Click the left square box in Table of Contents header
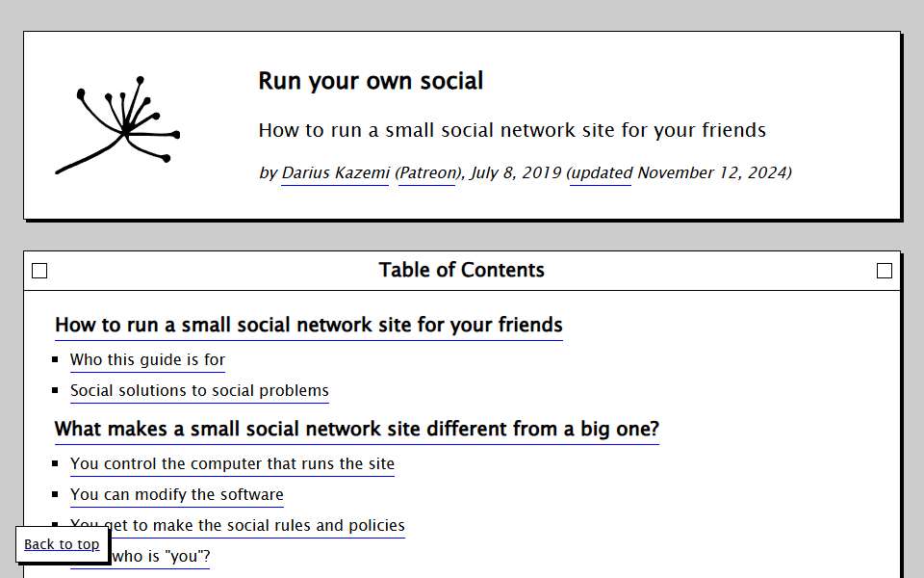The width and height of the screenshot is (924, 578). point(39,271)
